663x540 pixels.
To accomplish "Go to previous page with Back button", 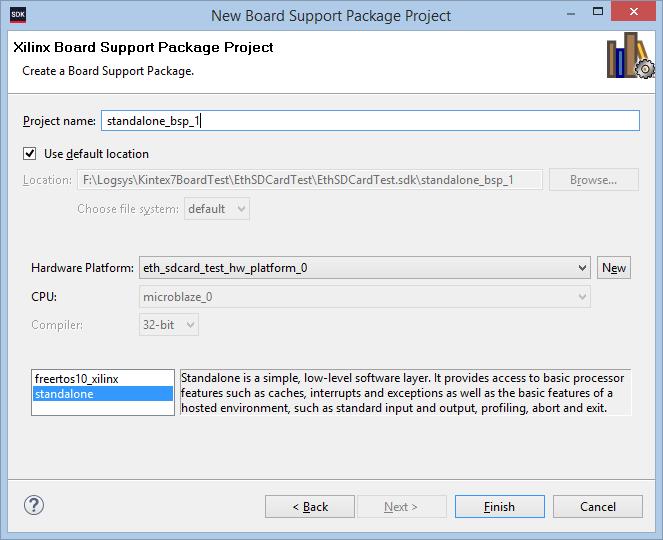I will point(310,507).
